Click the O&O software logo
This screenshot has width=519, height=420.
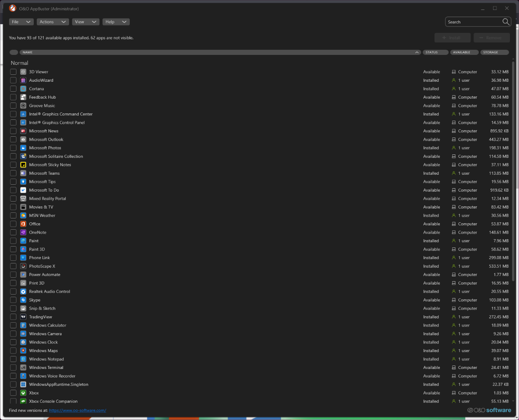click(489, 410)
